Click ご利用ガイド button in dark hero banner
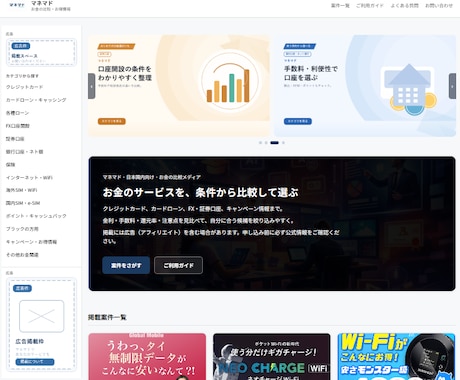This screenshot has height=380, width=460. [x=178, y=265]
